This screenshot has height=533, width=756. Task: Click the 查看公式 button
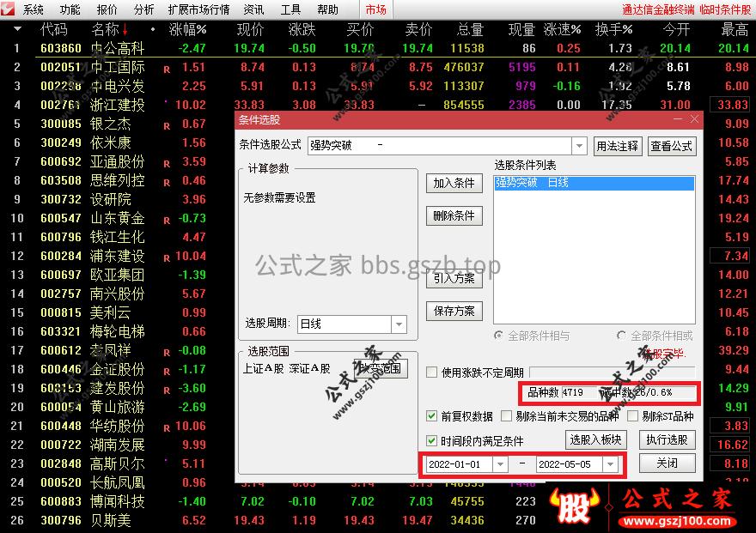click(x=671, y=146)
